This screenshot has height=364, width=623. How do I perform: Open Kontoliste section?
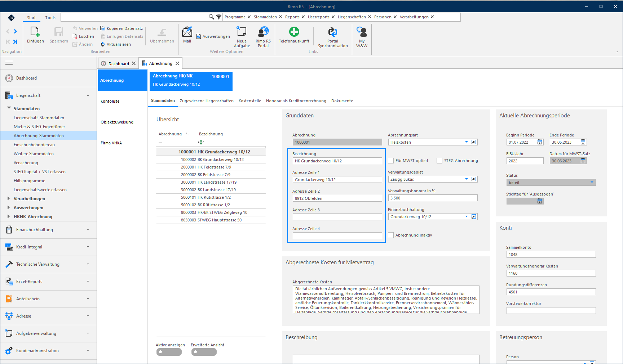tap(110, 101)
